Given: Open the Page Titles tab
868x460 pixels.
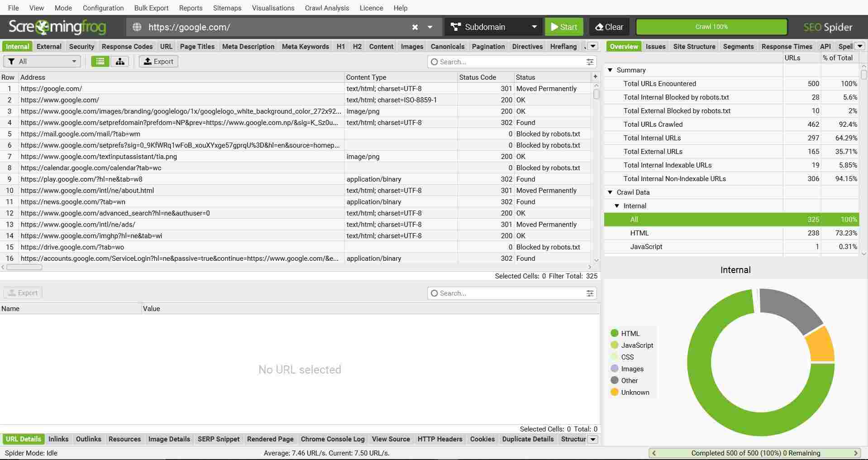Looking at the screenshot, I should click(x=197, y=46).
